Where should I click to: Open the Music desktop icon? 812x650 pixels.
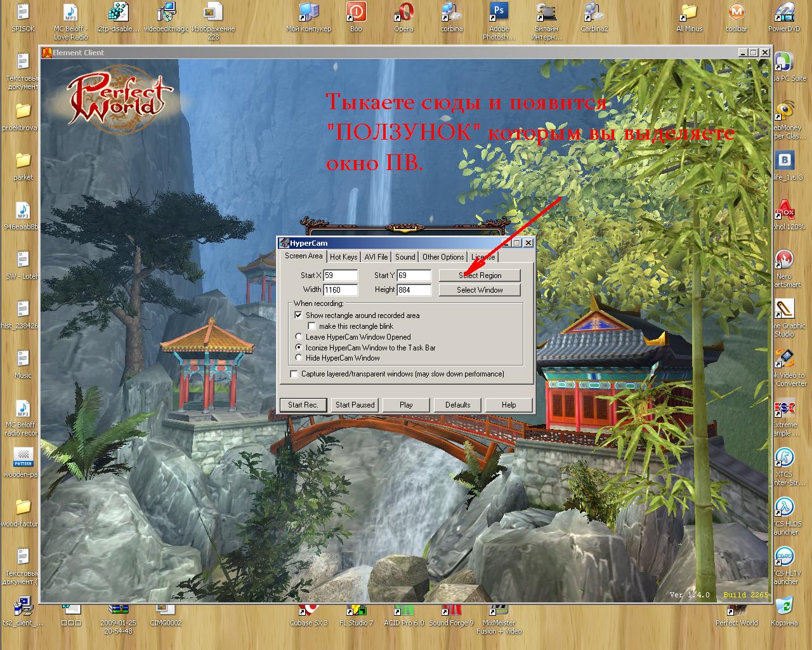23,364
